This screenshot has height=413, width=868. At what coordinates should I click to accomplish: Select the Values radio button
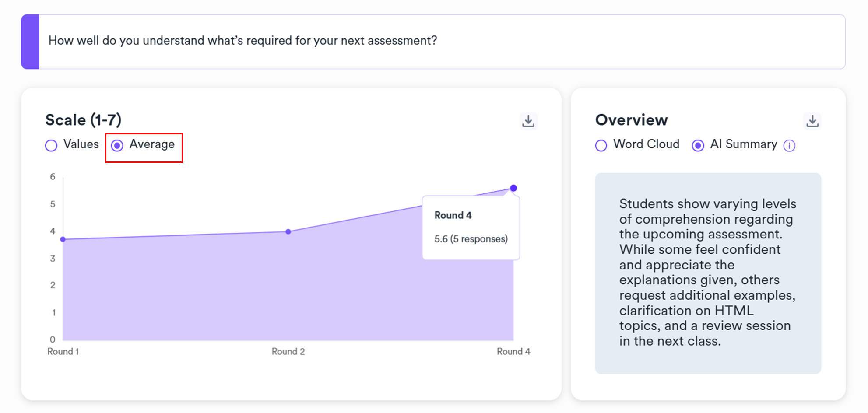coord(52,145)
